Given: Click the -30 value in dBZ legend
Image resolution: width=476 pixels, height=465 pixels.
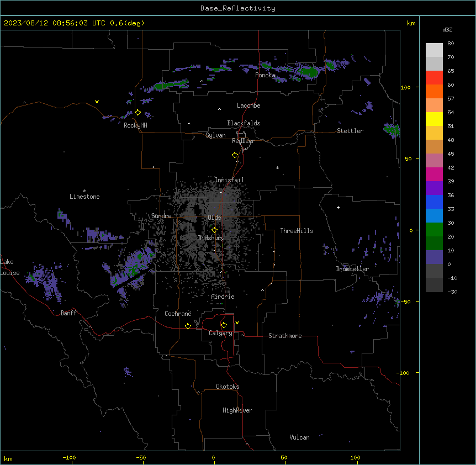Looking at the screenshot, I should click(x=452, y=292).
